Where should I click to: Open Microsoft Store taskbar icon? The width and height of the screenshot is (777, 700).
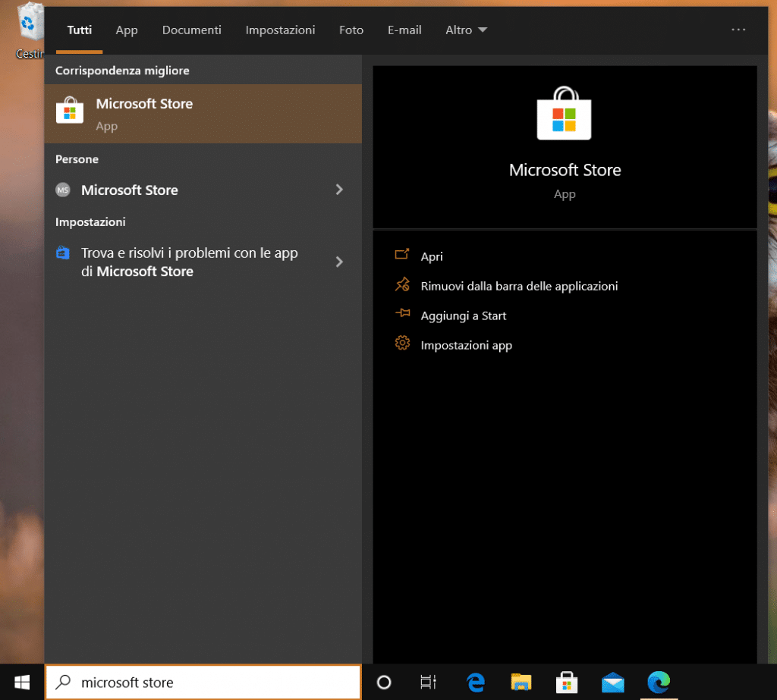566,682
